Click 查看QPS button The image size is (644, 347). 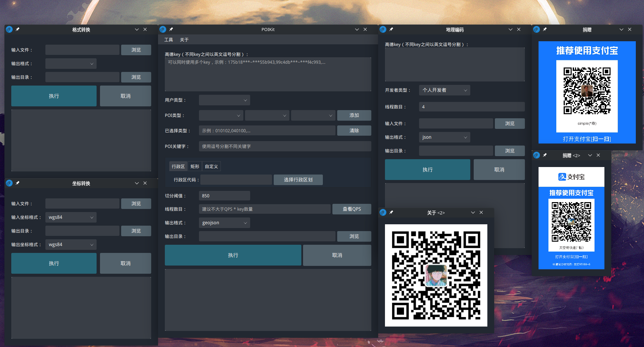(x=352, y=209)
